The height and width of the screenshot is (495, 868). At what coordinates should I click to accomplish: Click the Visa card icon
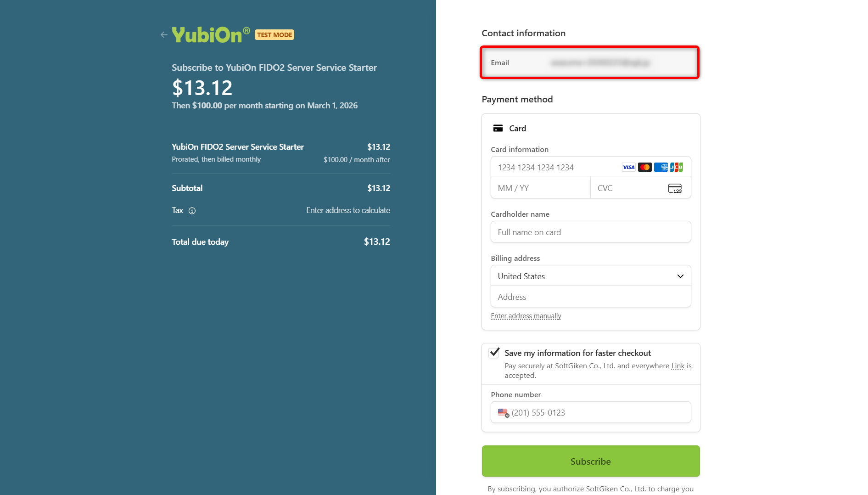(628, 167)
